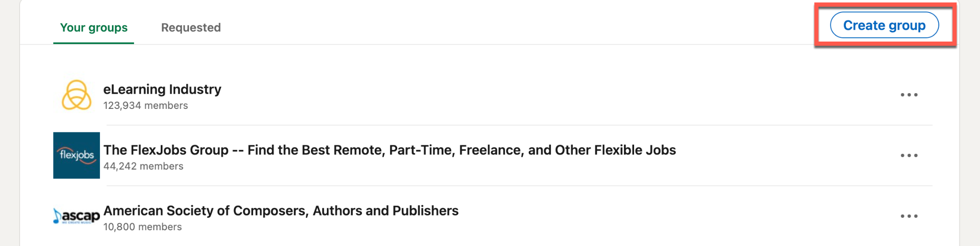Open The FlexJobs Group title link

click(x=390, y=150)
